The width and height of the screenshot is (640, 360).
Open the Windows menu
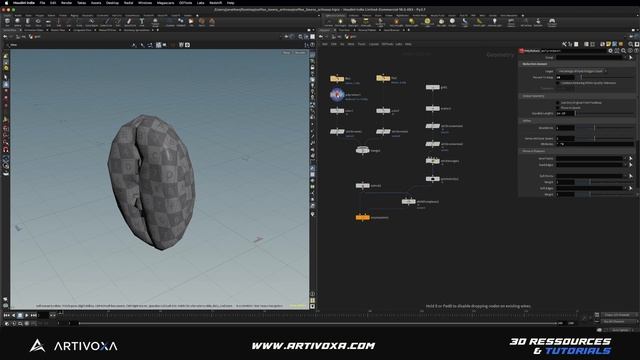[x=145, y=3]
